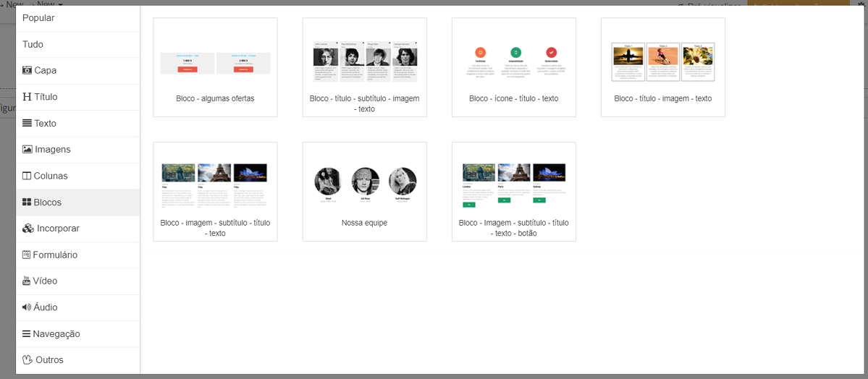The height and width of the screenshot is (379, 868).
Task: Click the speaker icon beside Áudio
Action: tap(27, 307)
